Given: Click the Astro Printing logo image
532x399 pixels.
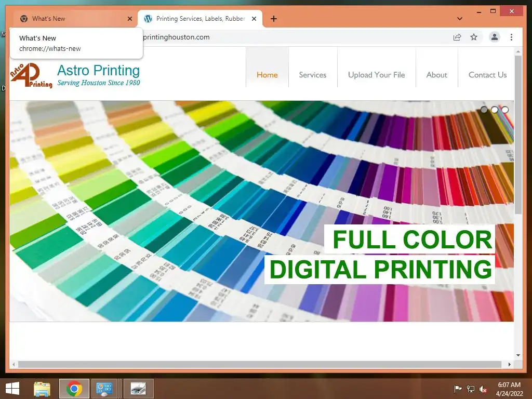Looking at the screenshot, I should click(31, 75).
